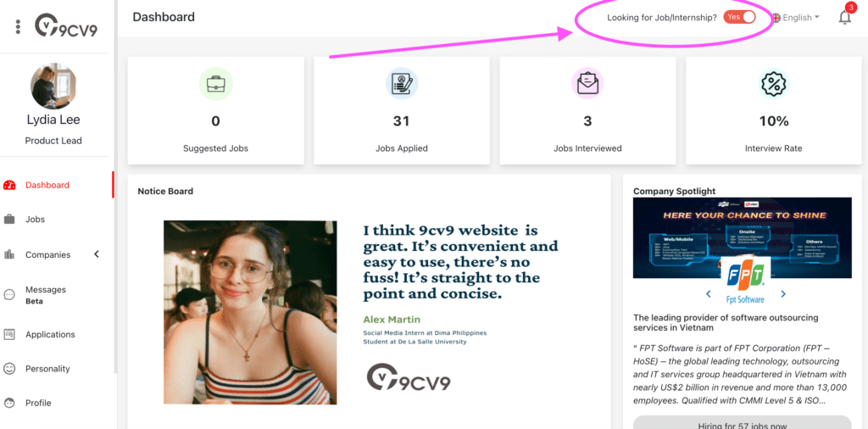Go to previous company spotlight slide
868x429 pixels.
point(709,294)
